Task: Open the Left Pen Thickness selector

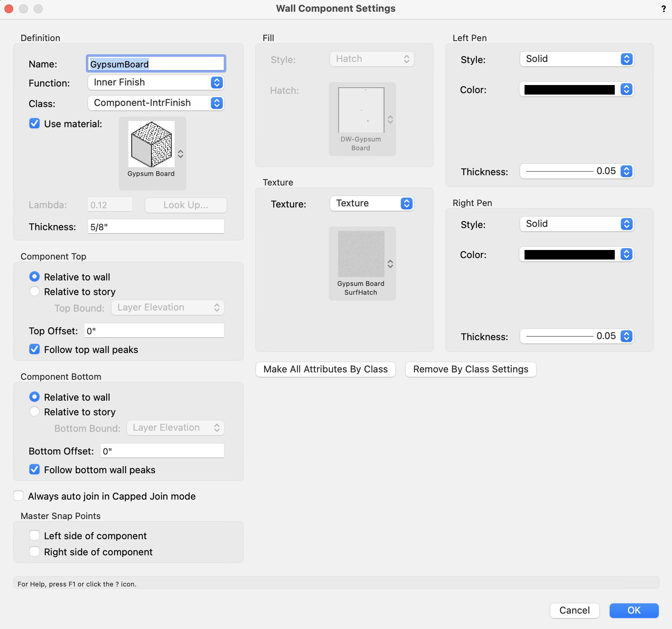Action: coord(576,171)
